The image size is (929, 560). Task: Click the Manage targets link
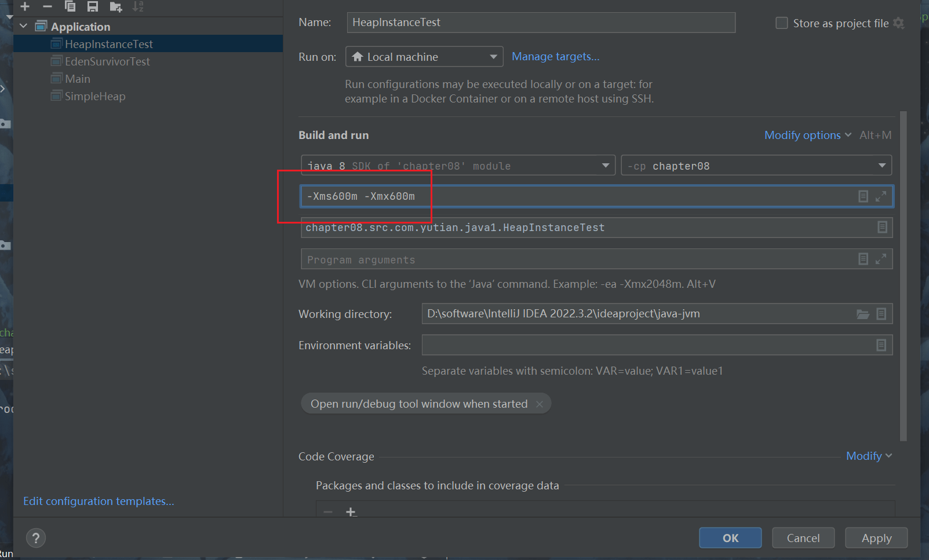[555, 56]
